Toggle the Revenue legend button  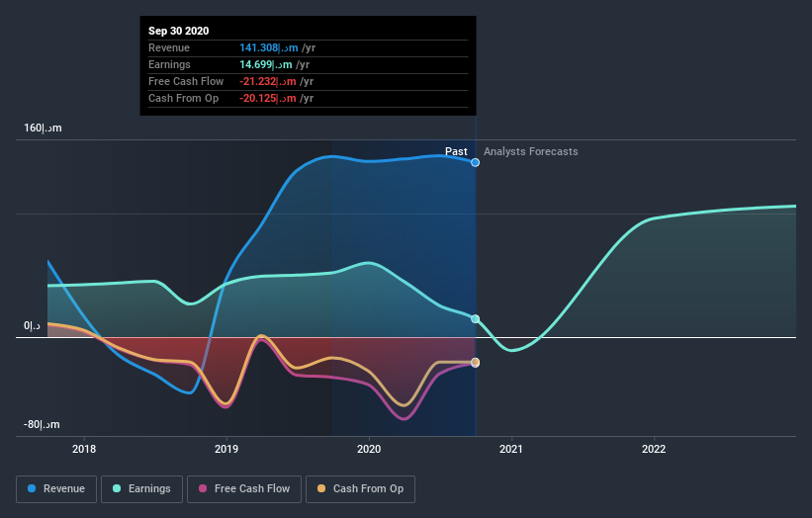coord(56,489)
